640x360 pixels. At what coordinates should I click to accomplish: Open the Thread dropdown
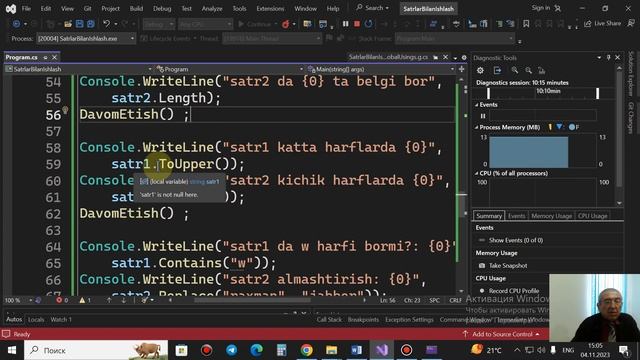(271, 39)
